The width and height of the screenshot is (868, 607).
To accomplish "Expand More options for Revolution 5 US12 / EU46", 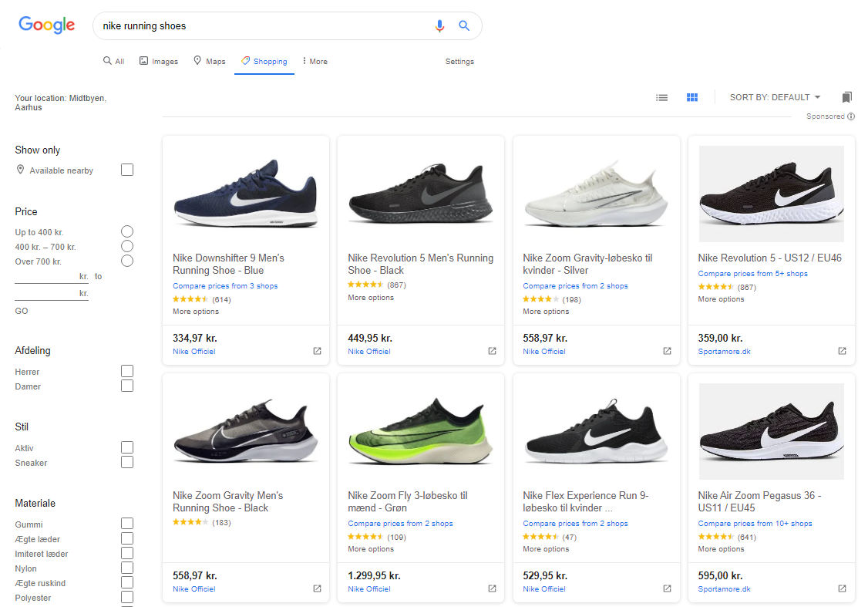I will click(x=722, y=299).
